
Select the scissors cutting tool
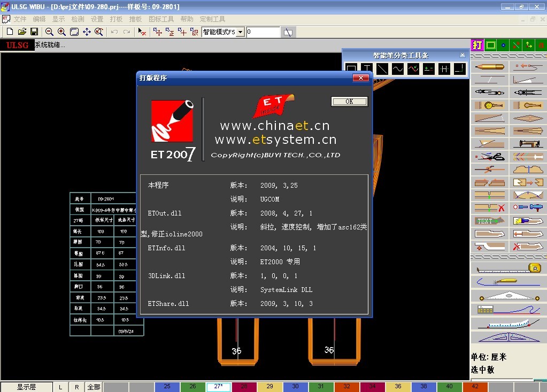489,157
